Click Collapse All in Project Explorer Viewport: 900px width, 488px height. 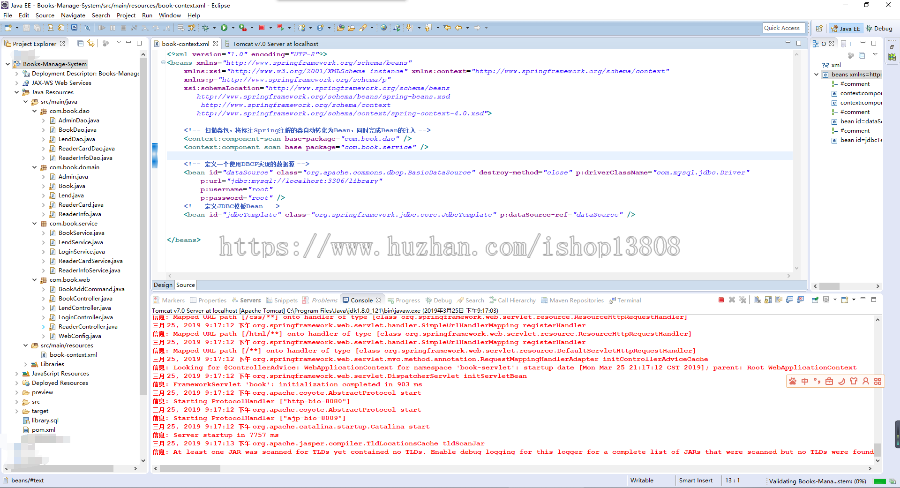coord(80,44)
